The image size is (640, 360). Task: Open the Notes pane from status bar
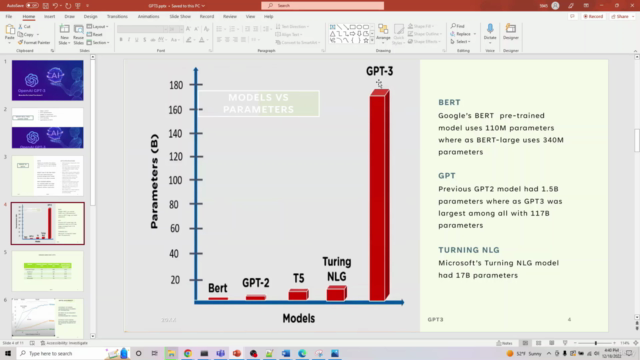pyautogui.click(x=504, y=343)
